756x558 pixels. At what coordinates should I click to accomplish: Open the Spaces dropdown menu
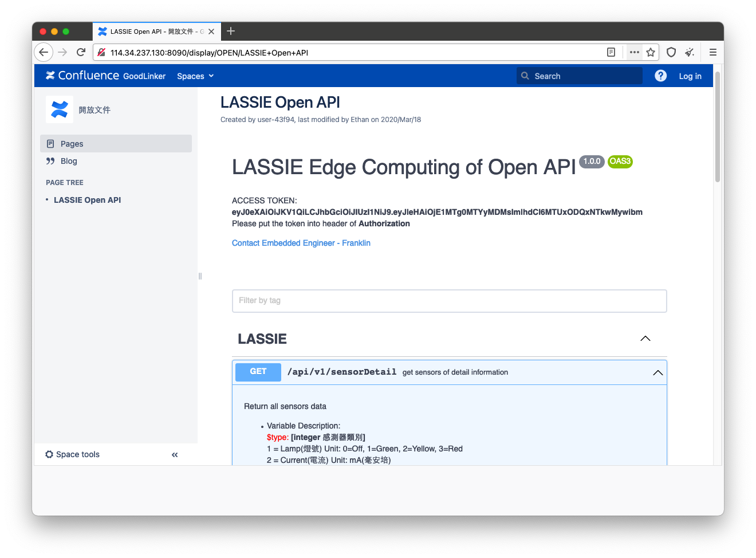[x=195, y=76]
